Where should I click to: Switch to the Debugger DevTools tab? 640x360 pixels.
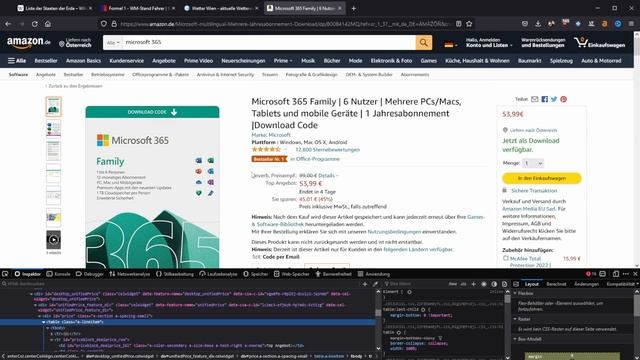coord(90,274)
